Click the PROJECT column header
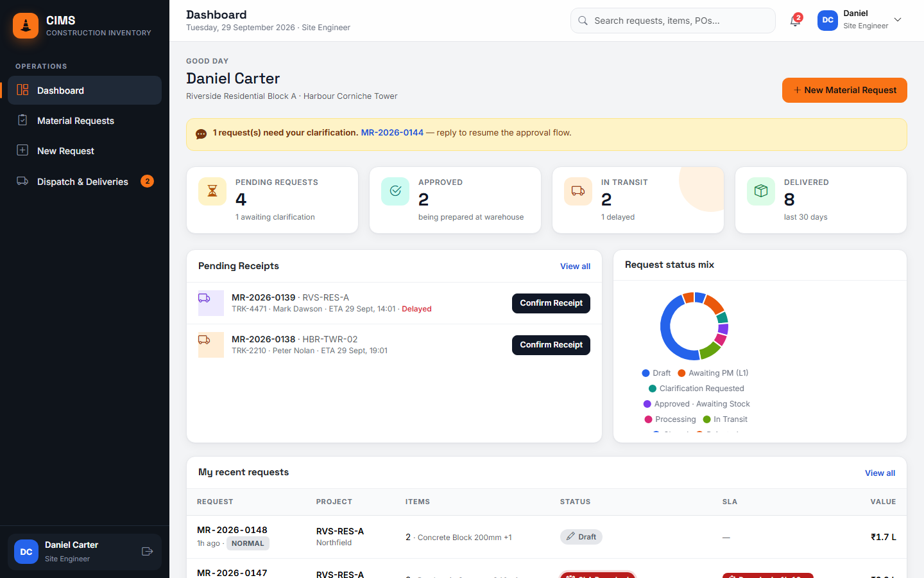This screenshot has width=924, height=578. click(334, 502)
